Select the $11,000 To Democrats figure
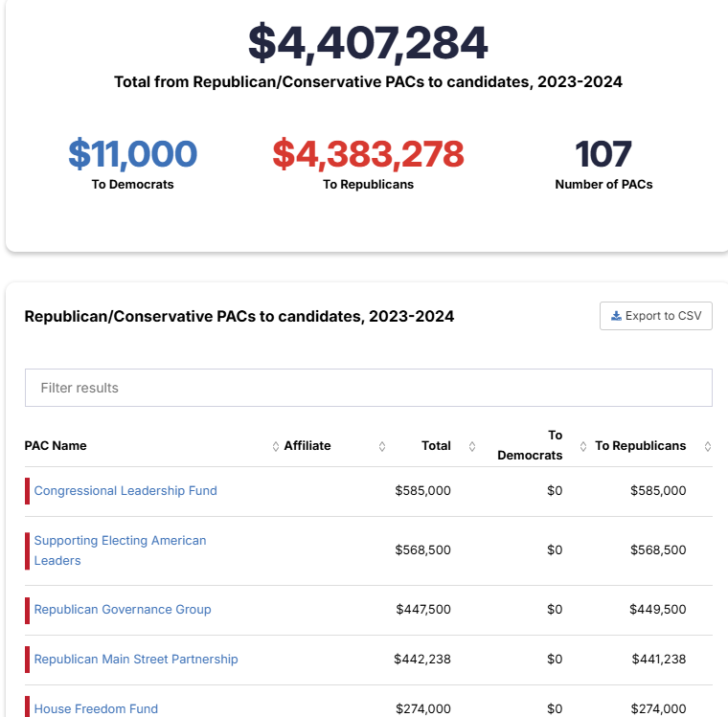 pyautogui.click(x=133, y=153)
